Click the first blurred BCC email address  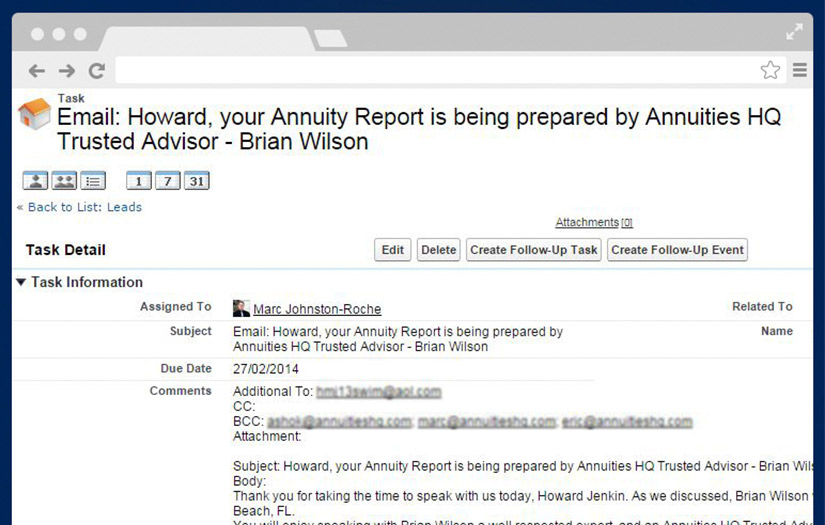point(339,422)
